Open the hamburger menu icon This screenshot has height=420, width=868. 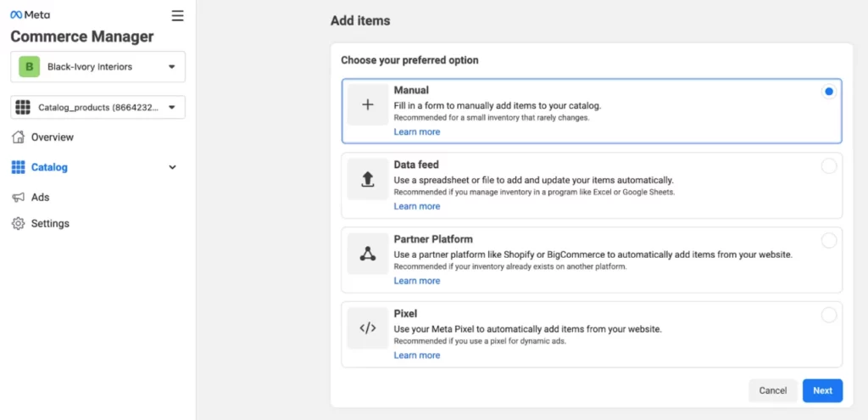click(x=177, y=15)
